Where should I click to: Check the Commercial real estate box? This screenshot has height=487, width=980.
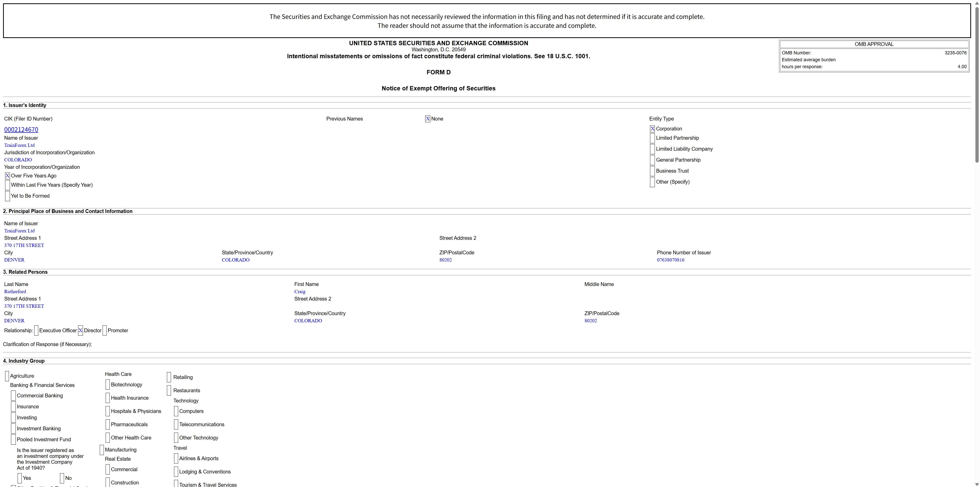pos(108,469)
